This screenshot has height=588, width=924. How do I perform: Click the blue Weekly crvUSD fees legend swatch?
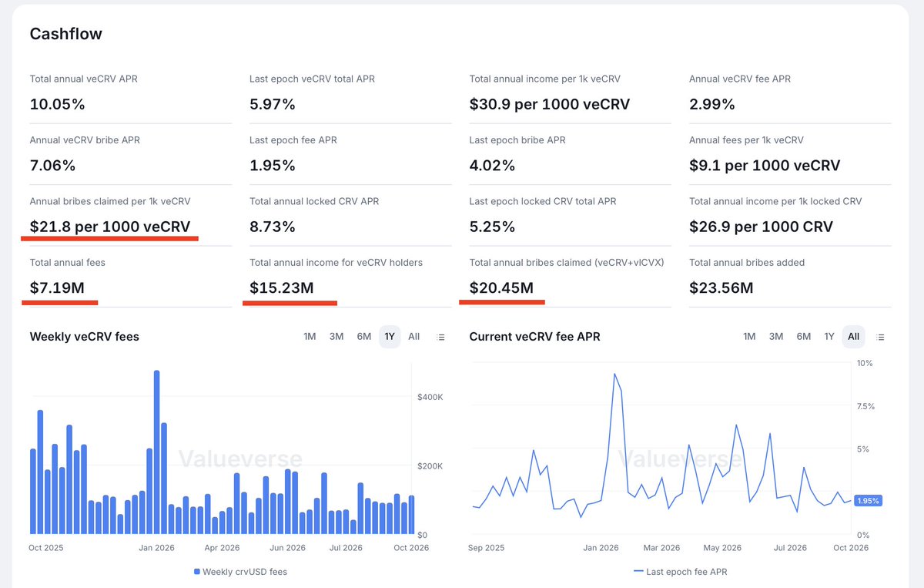pyautogui.click(x=197, y=572)
